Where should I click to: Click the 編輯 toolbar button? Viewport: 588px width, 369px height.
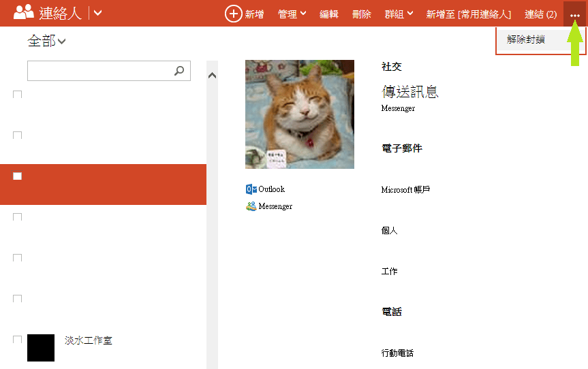tap(329, 14)
